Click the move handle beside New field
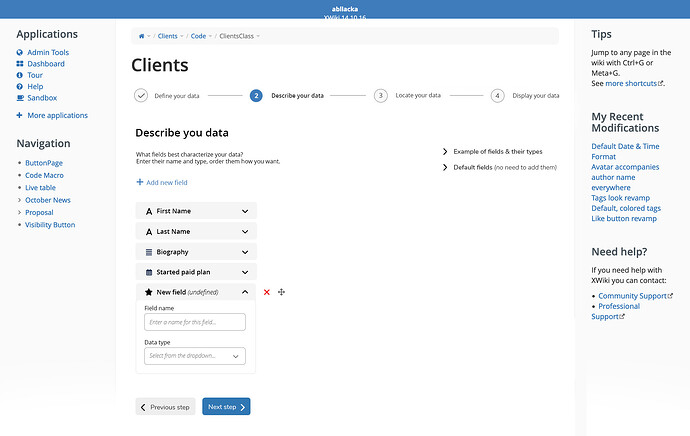Image resolution: width=690 pixels, height=436 pixels. coord(282,292)
